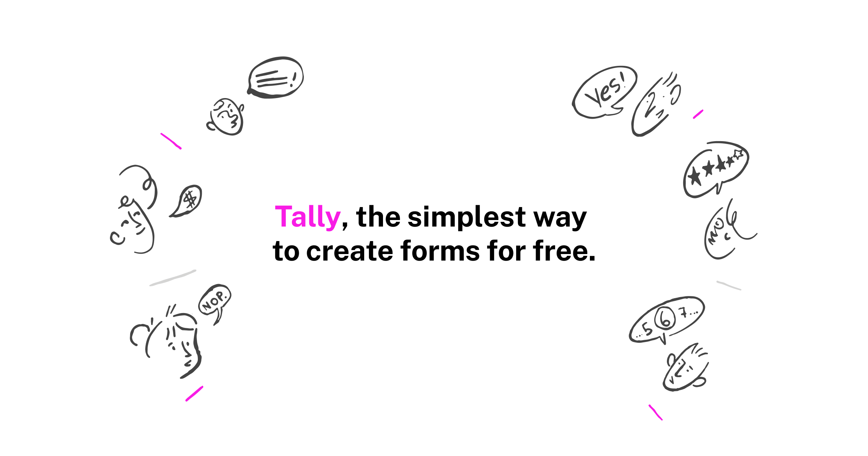This screenshot has width=868, height=456.
Task: Click the frustrated face with 'Nop.' bubble
Action: coord(166,345)
